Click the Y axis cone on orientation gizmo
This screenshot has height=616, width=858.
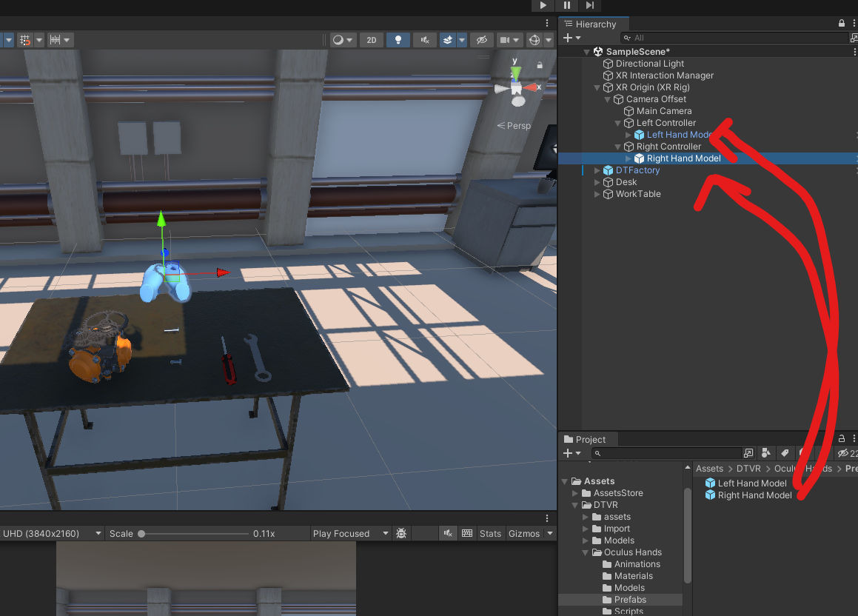(515, 72)
